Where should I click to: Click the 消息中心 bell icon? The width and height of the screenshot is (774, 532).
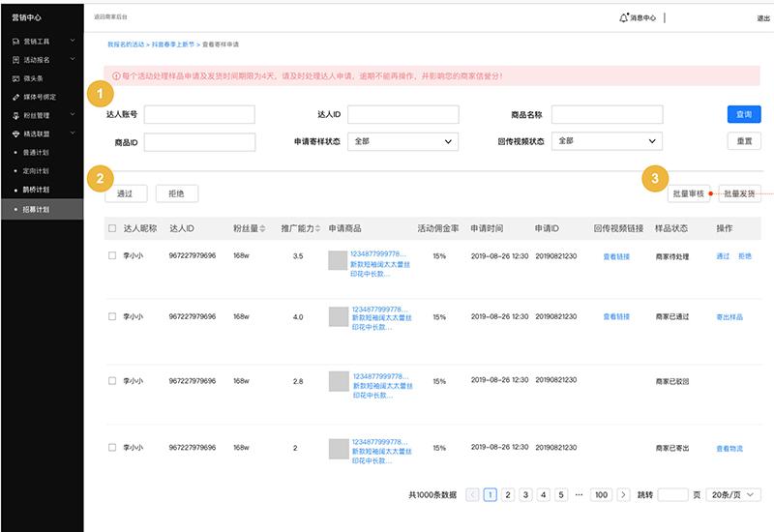(623, 17)
